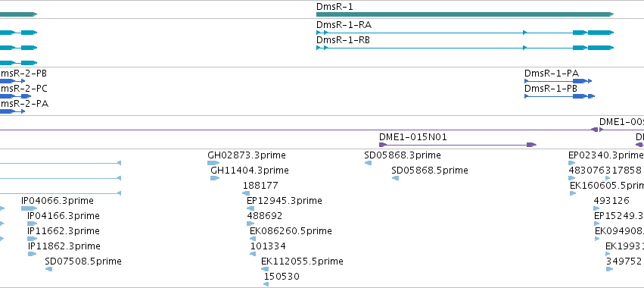The height and width of the screenshot is (288, 644).
Task: Click the DME1-015N01 feature label
Action: [412, 137]
